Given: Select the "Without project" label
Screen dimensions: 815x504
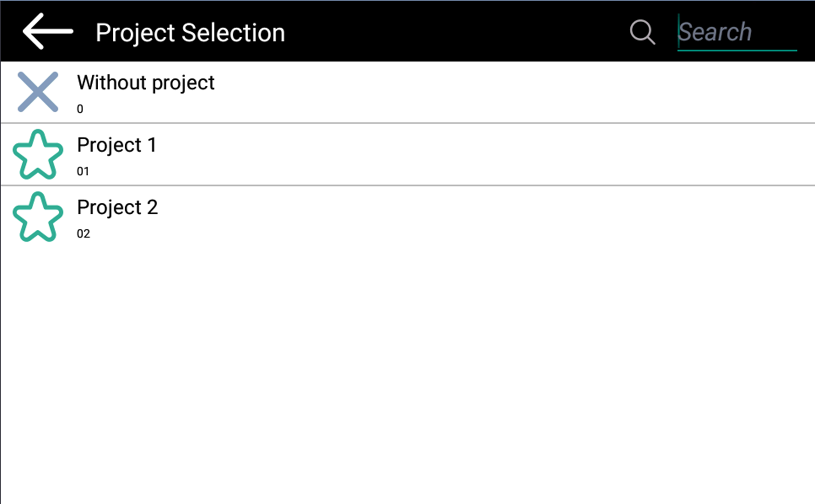Looking at the screenshot, I should point(146,83).
